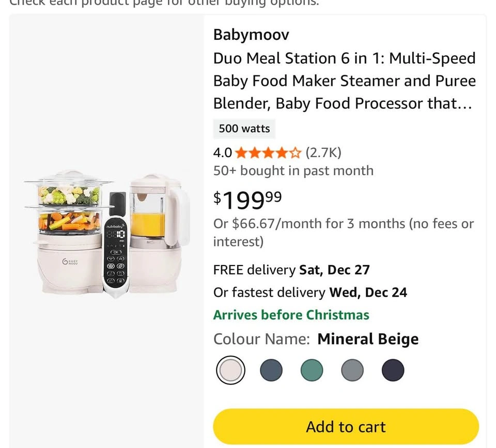Add the meal station to cart
The height and width of the screenshot is (448, 496).
[x=346, y=427]
